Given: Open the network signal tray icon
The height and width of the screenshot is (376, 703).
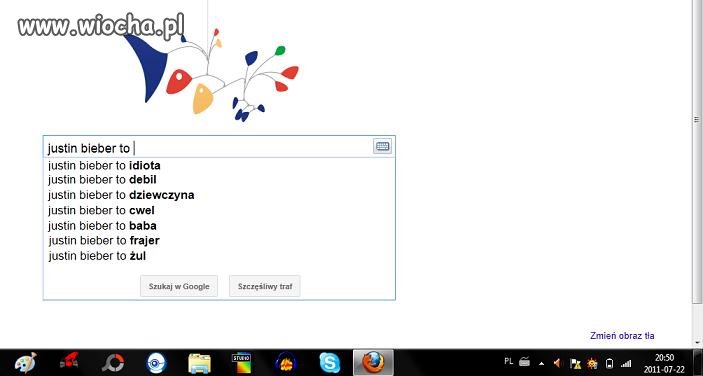Looking at the screenshot, I should (x=626, y=363).
